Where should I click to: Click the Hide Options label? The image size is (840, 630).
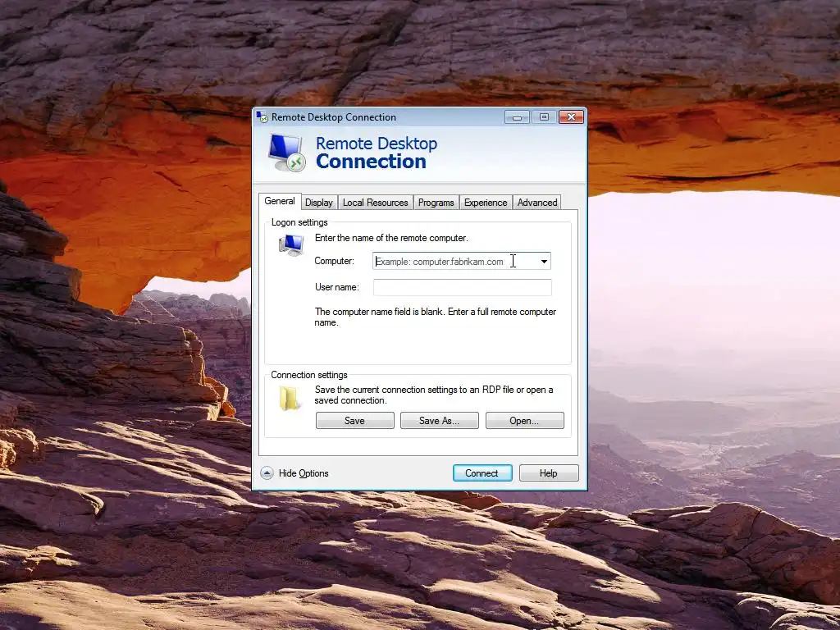(x=304, y=473)
